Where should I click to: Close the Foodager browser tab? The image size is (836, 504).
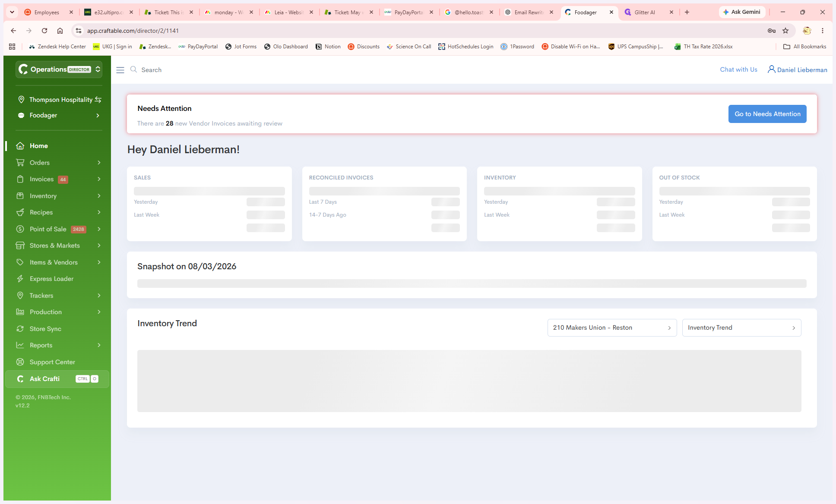[x=611, y=12]
